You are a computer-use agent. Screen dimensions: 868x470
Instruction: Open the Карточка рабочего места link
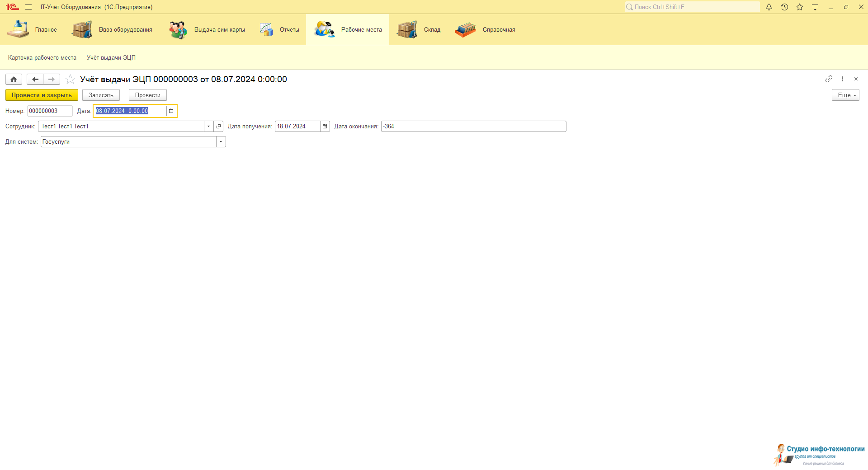click(42, 58)
